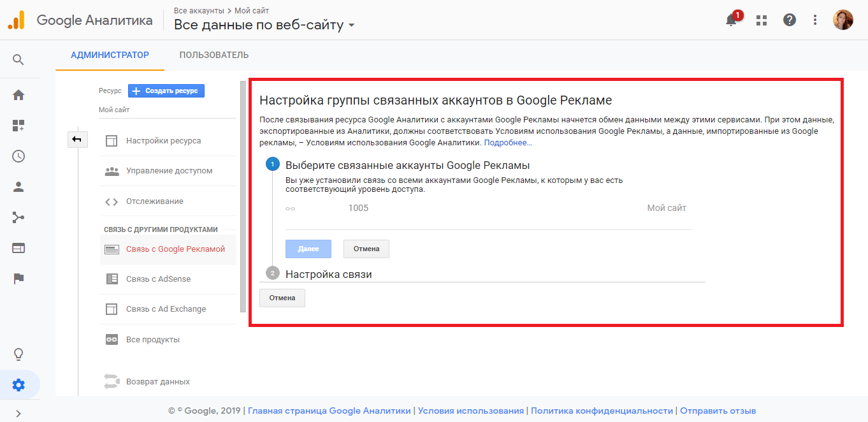Click back arrow button beside resource column
868x422 pixels.
[x=77, y=139]
